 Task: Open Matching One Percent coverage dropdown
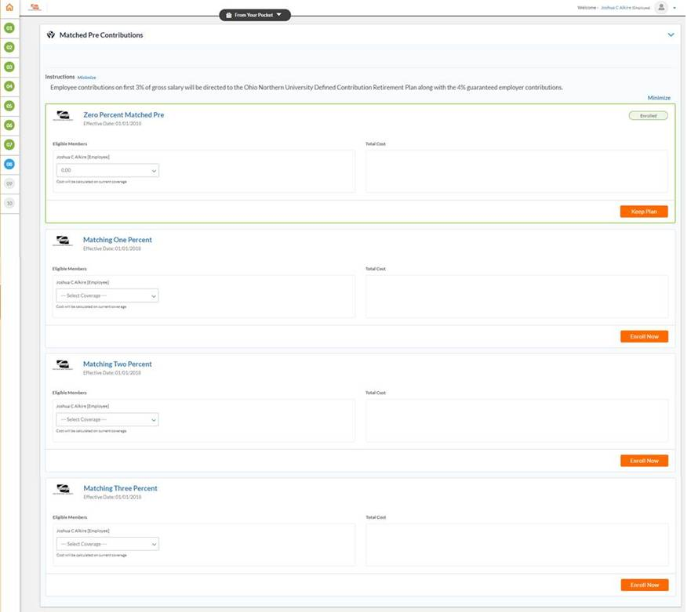[x=107, y=295]
